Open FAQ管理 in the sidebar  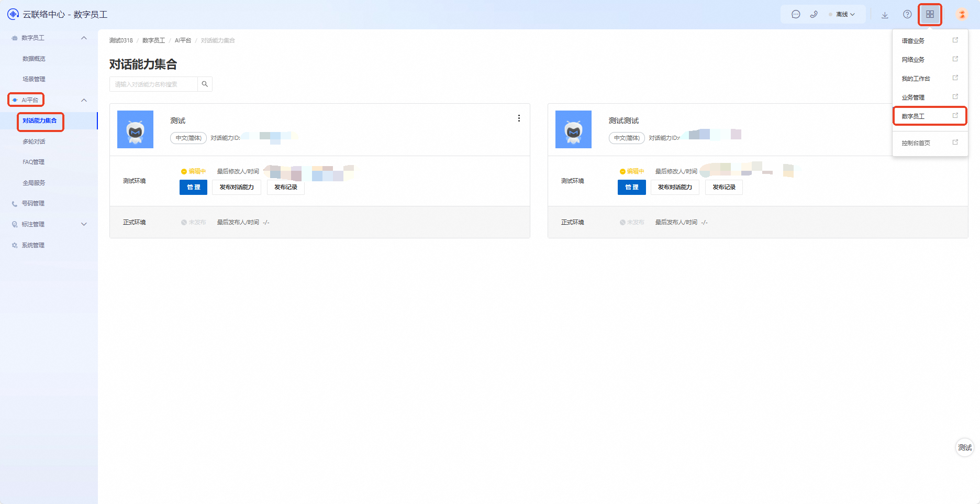[x=34, y=162]
